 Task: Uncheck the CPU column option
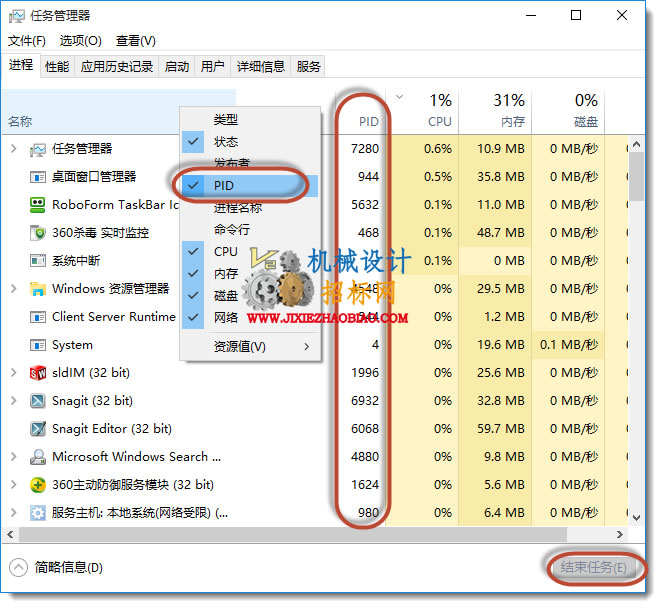click(193, 252)
